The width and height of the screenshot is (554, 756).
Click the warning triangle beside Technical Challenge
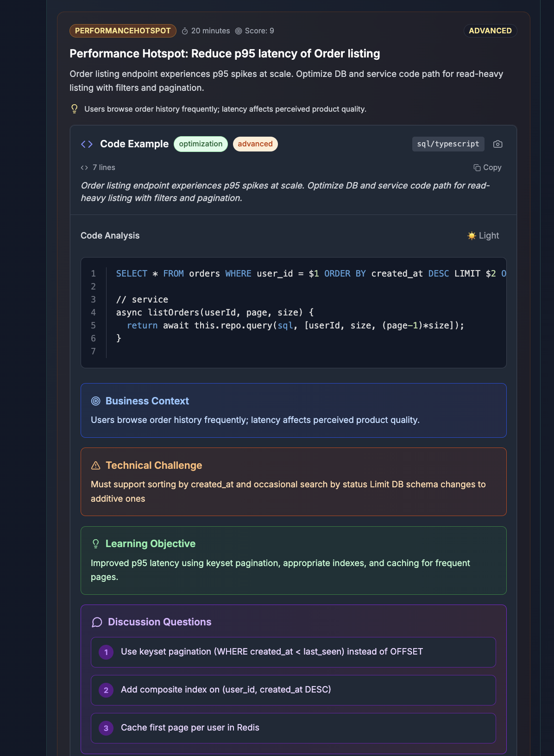click(x=96, y=465)
